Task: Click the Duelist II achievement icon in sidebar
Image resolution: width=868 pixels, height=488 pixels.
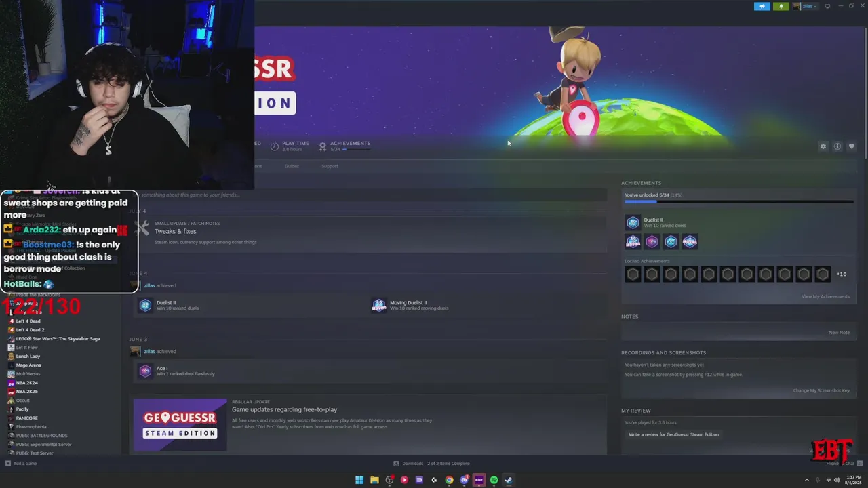Action: (633, 222)
